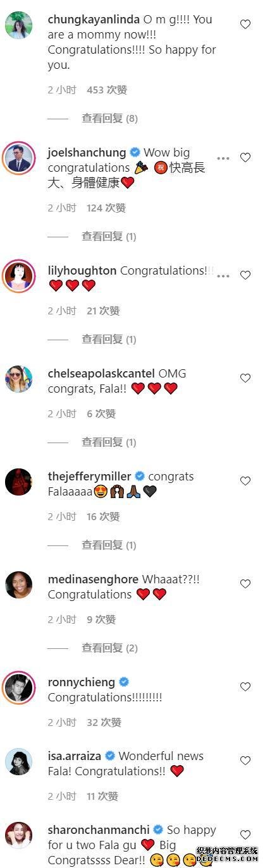
Task: Open joelshanchung's profile via username
Action: pos(87,153)
